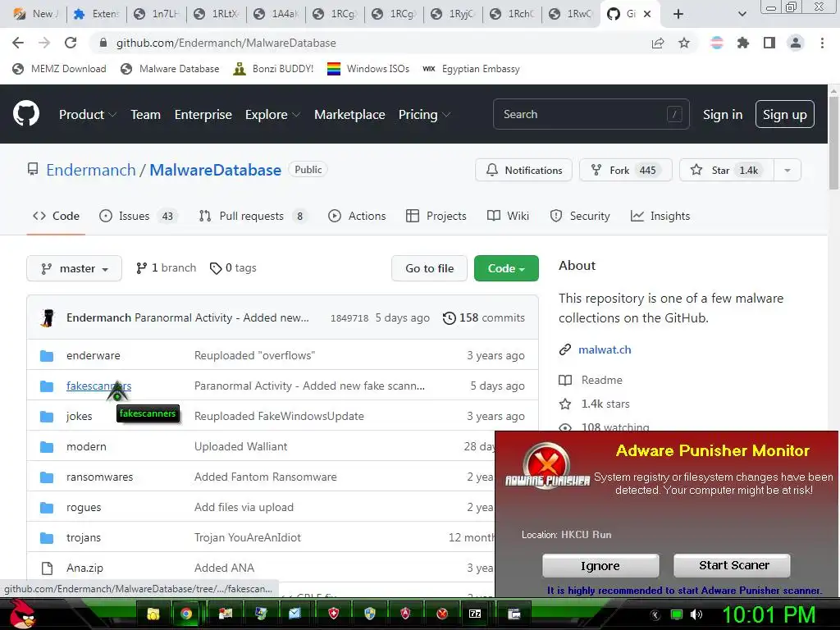Go back with the browser back arrow

coord(18,43)
